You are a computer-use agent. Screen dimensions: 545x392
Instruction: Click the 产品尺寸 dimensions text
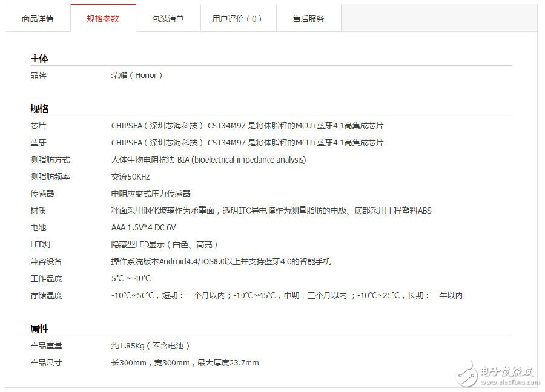pyautogui.click(x=183, y=362)
